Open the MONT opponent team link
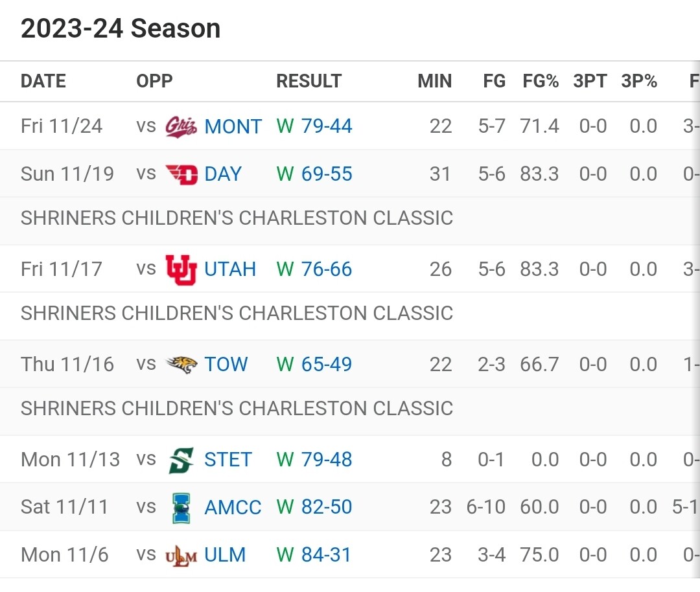The height and width of the screenshot is (592, 700). click(x=233, y=126)
